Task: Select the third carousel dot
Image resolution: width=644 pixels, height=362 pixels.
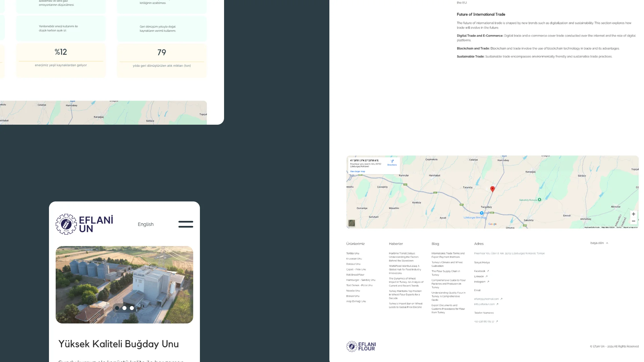Action: tap(132, 308)
